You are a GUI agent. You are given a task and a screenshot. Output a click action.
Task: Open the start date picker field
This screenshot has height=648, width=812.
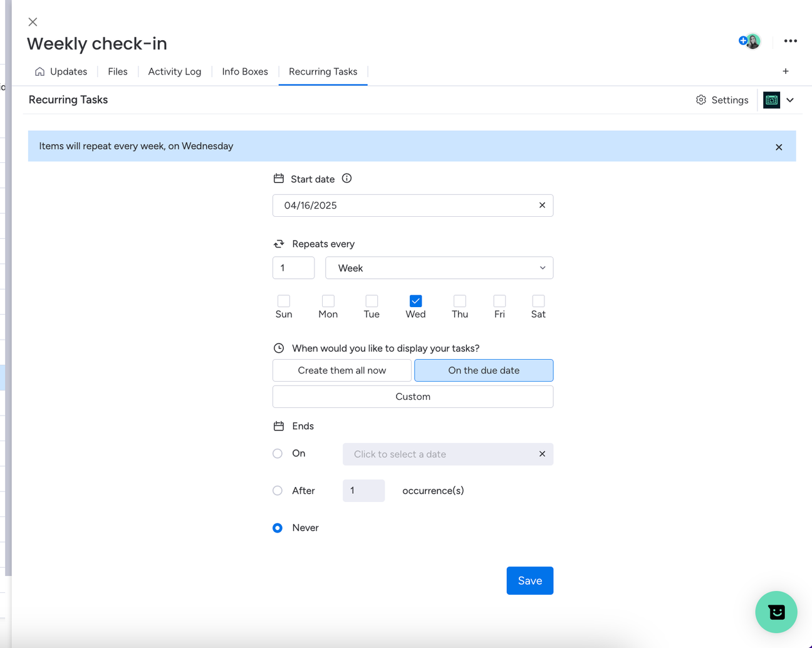pyautogui.click(x=413, y=205)
